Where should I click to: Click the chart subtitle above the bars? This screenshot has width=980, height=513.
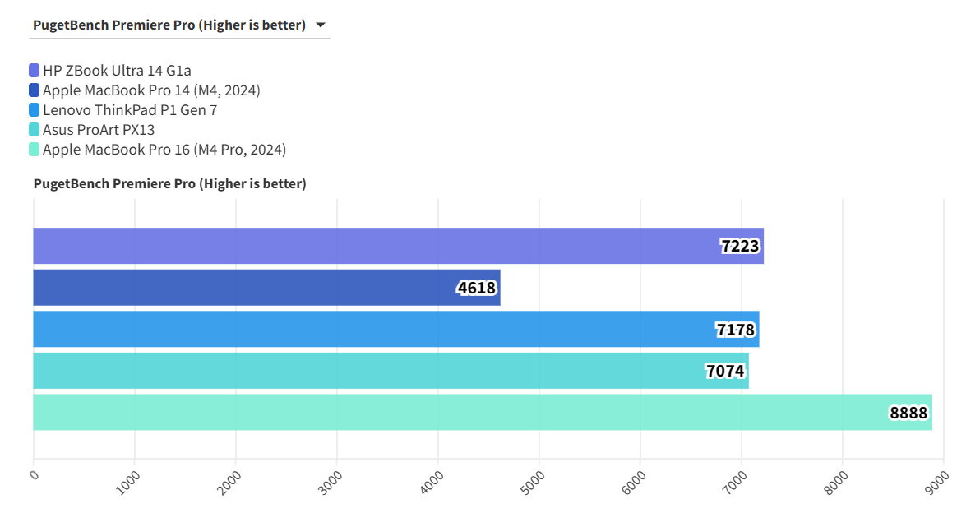tap(169, 183)
